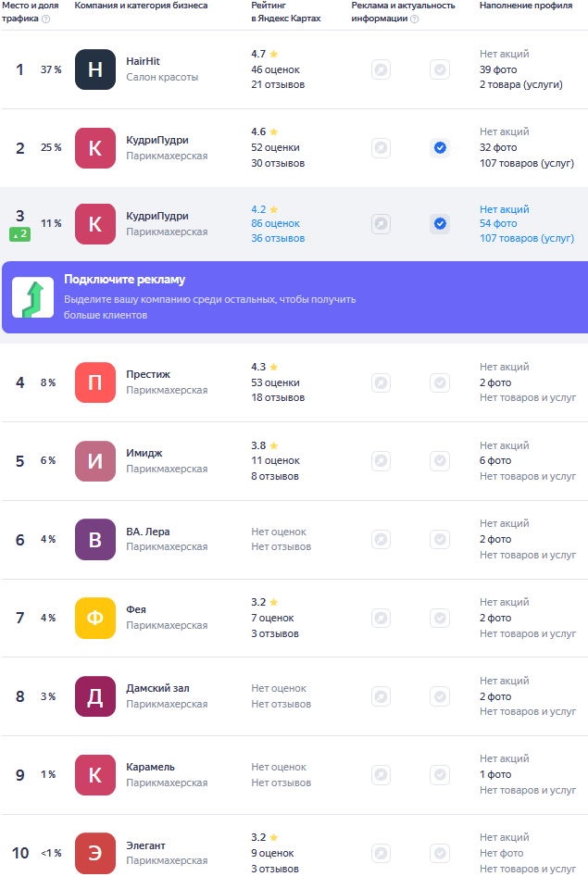588x889 pixels.
Task: Click the 'Наполнение профиля' column header
Action: pos(526,6)
